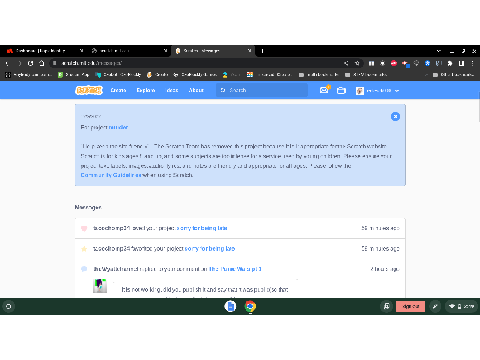480x360 pixels.
Task: Open the stylus tools pen icon
Action: [x=435, y=306]
